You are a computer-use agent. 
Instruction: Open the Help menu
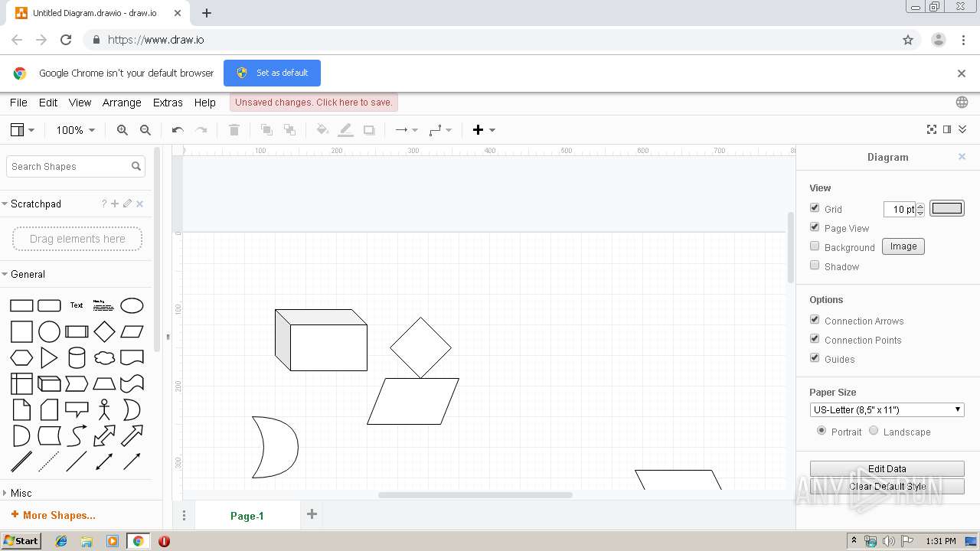click(x=204, y=103)
